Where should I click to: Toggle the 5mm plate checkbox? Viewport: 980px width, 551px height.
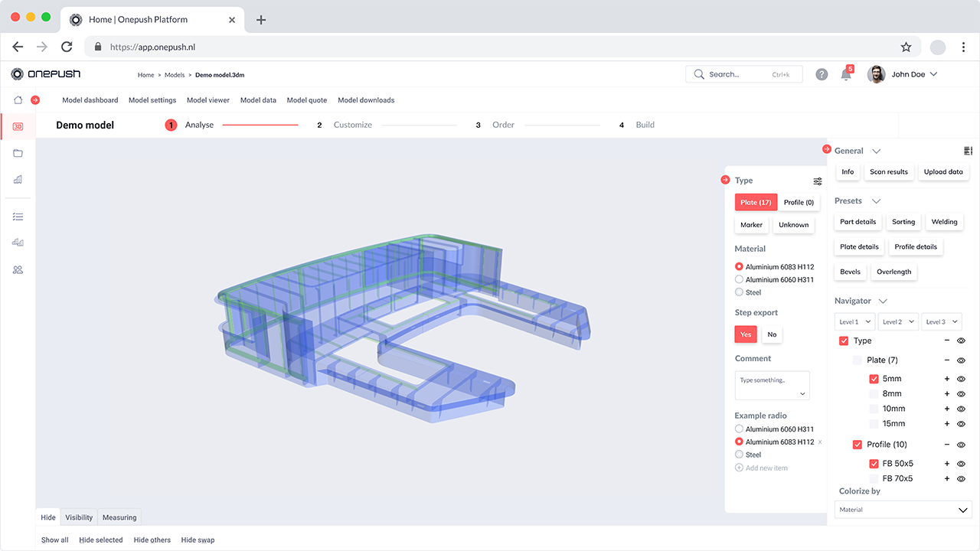coord(874,379)
